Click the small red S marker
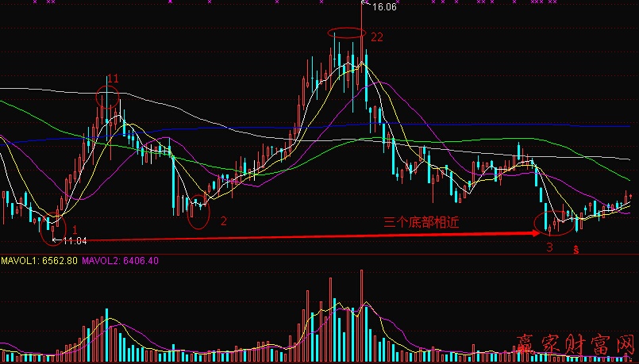The height and width of the screenshot is (364, 639). click(576, 249)
